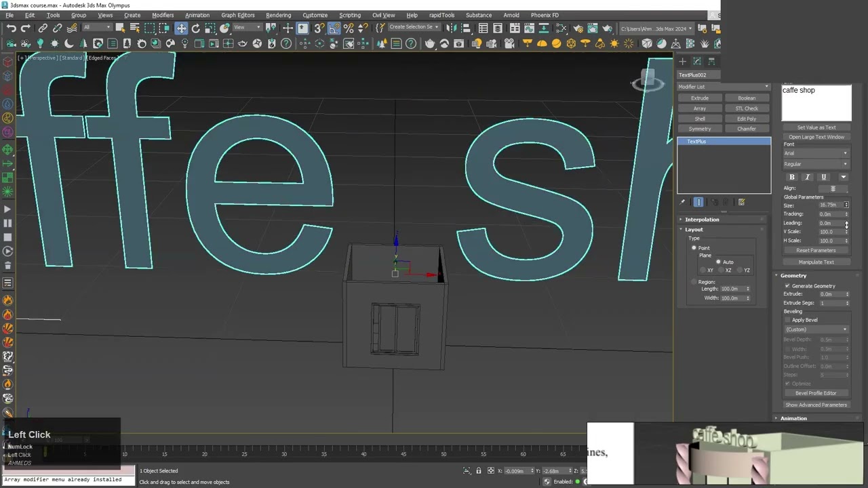
Task: Click Set Value as Text button
Action: (x=816, y=127)
